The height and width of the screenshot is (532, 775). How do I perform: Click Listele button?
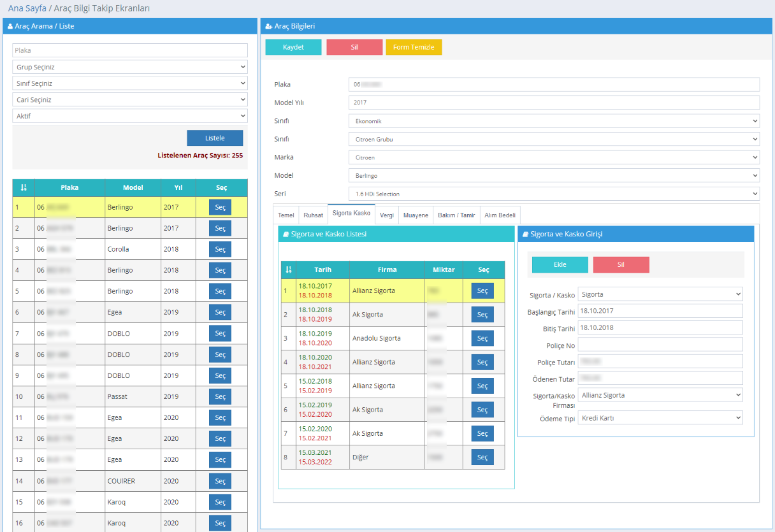pos(215,138)
